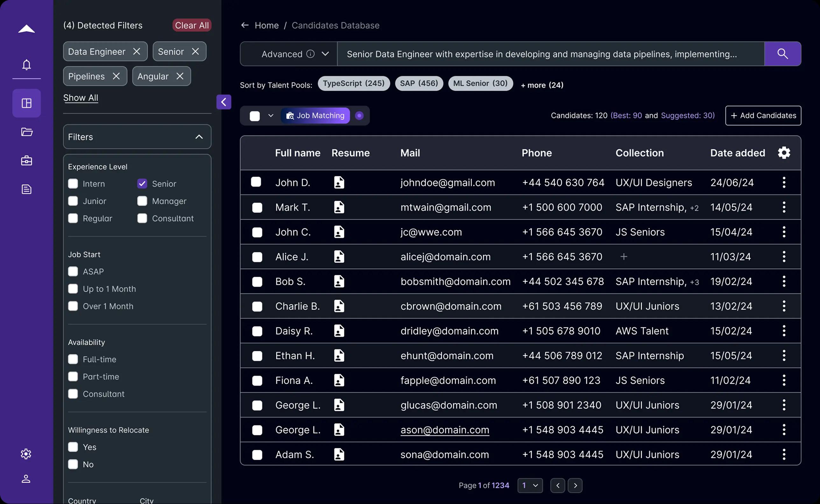Click the purple search magnifier button

click(x=782, y=54)
